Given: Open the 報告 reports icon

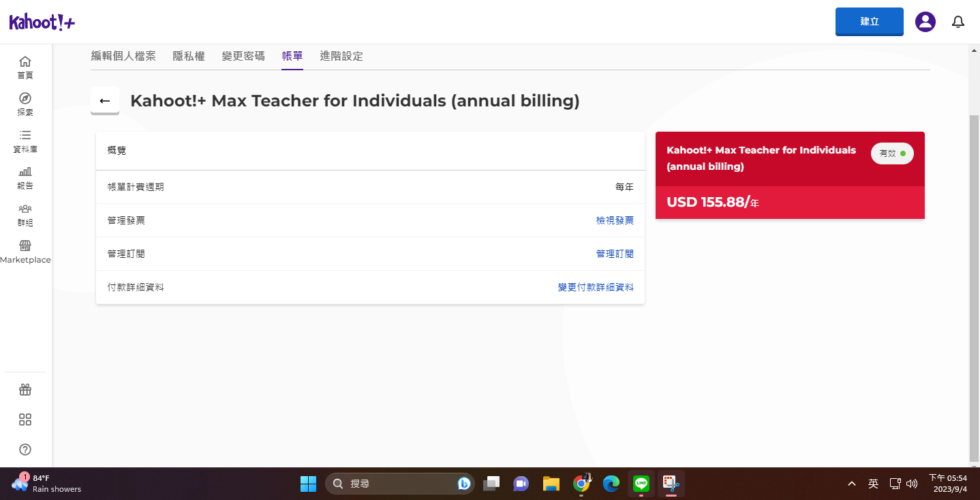Looking at the screenshot, I should (x=25, y=178).
